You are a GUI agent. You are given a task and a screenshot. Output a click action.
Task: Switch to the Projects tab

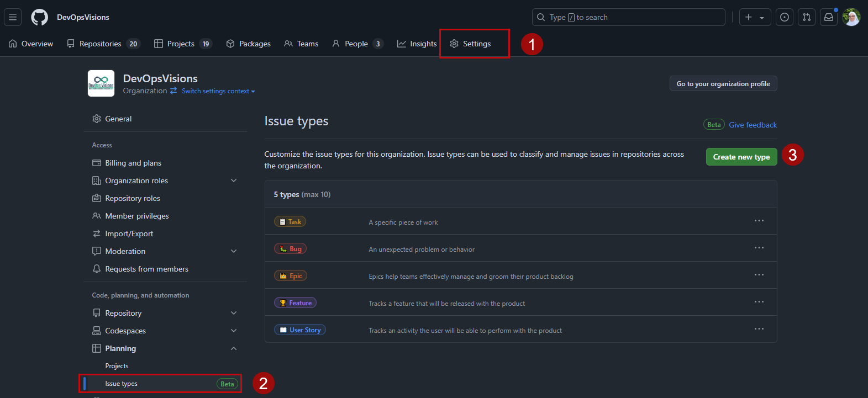pos(183,44)
